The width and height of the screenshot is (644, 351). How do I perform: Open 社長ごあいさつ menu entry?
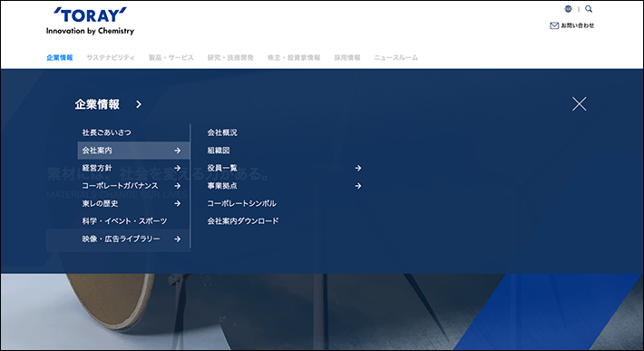pos(106,132)
